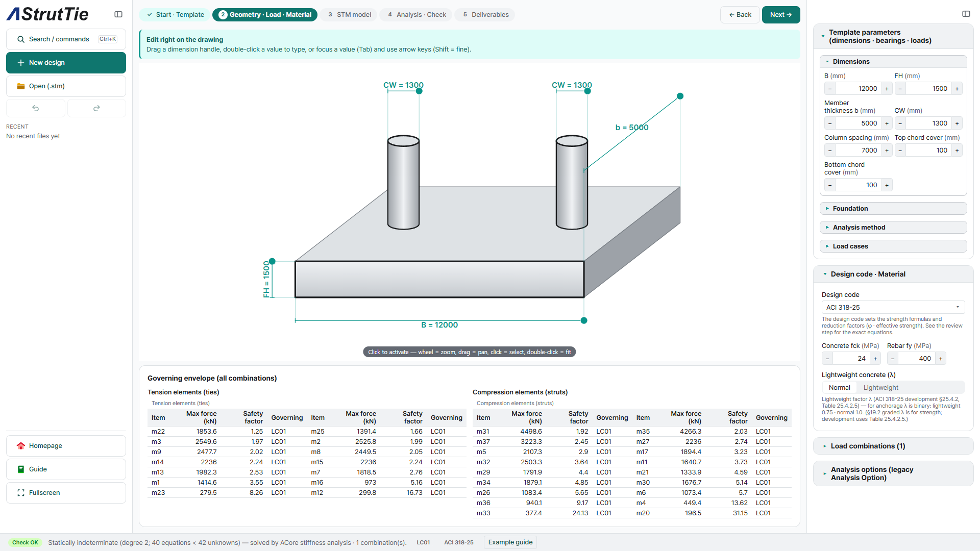Expand the Analysis method section
980x551 pixels.
[x=893, y=228]
